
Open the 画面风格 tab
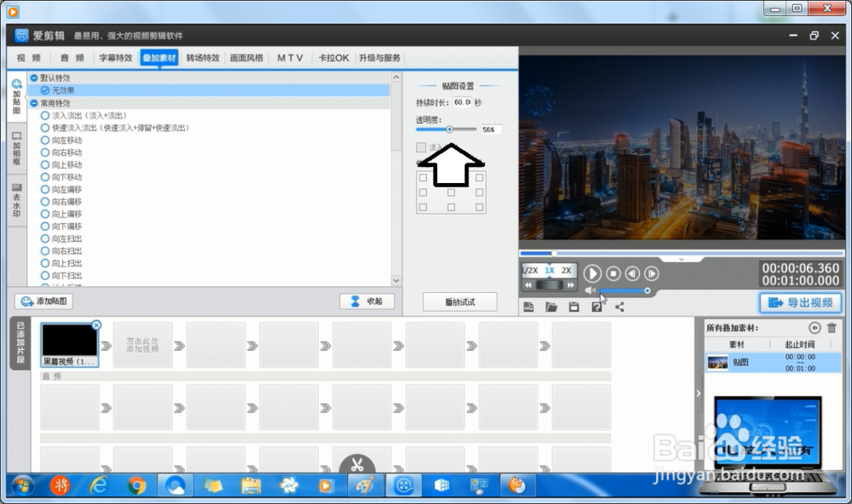point(246,58)
